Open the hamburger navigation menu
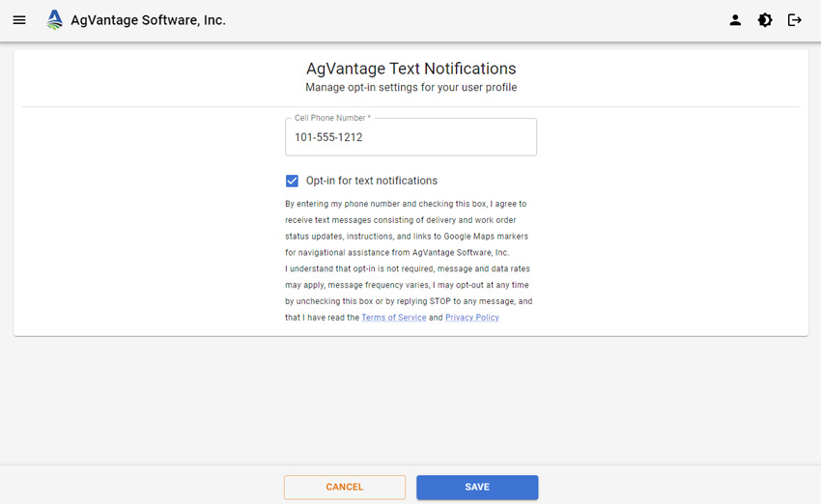The height and width of the screenshot is (504, 821). click(19, 20)
